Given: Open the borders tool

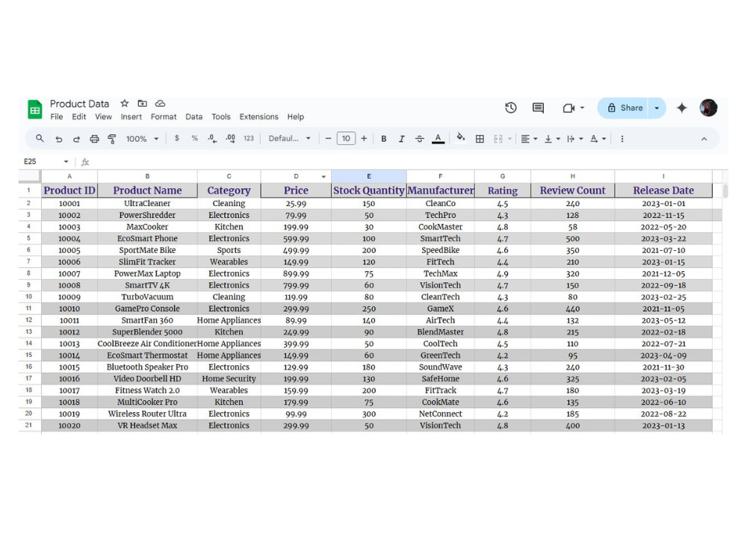Looking at the screenshot, I should [480, 139].
